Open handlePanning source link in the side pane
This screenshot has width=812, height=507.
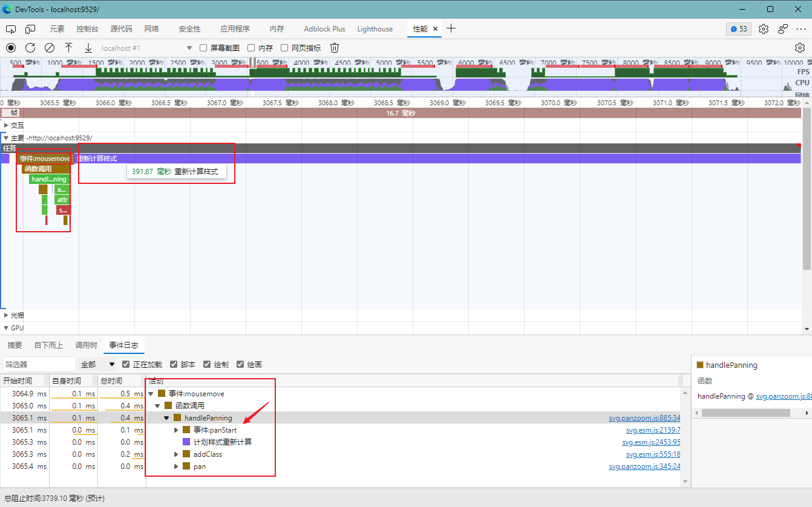tap(784, 396)
